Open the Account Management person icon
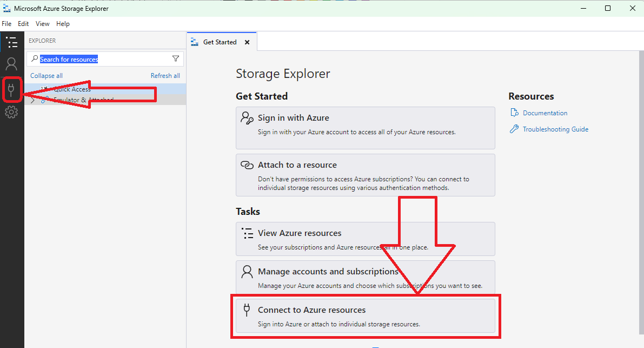Screen dimensions: 644x348 (x=11, y=64)
